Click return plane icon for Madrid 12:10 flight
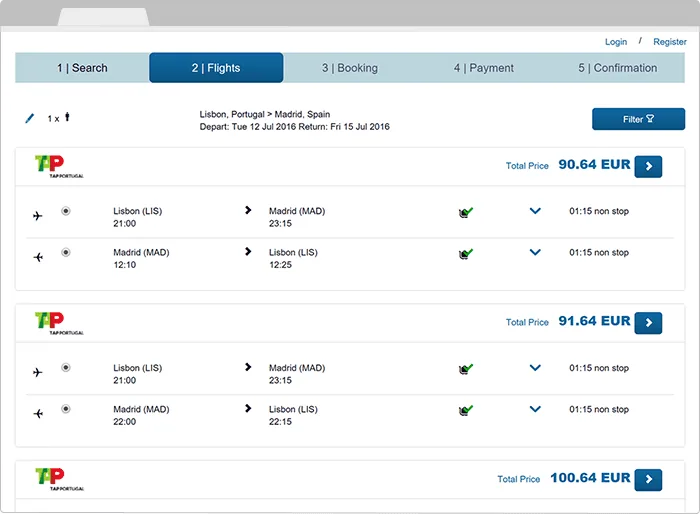The width and height of the screenshot is (700, 514). pyautogui.click(x=38, y=257)
